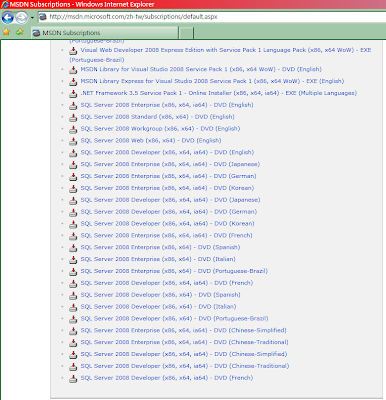Open SQL Server 2008 Developer DVD (Spanish) link
The height and width of the screenshot is (400, 386).
[x=160, y=295]
